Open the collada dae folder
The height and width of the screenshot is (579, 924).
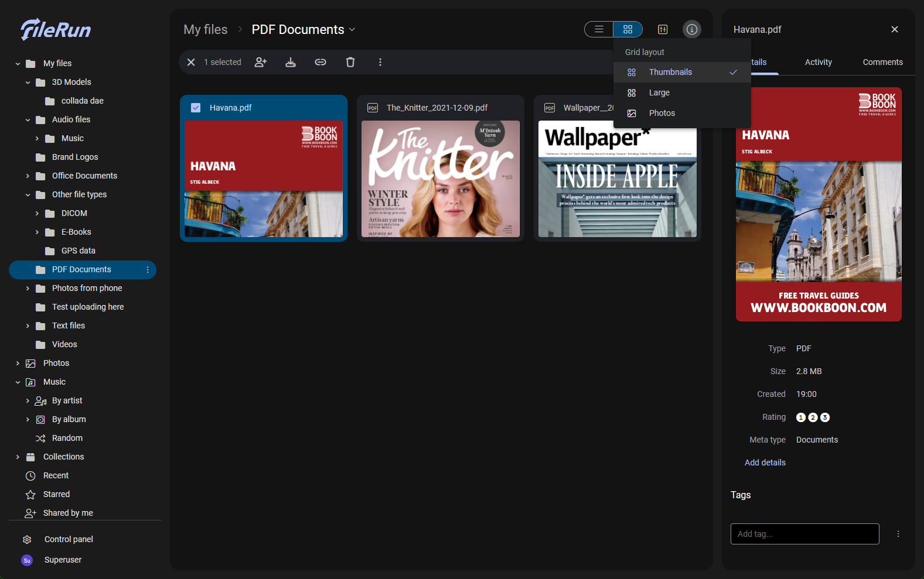[82, 101]
